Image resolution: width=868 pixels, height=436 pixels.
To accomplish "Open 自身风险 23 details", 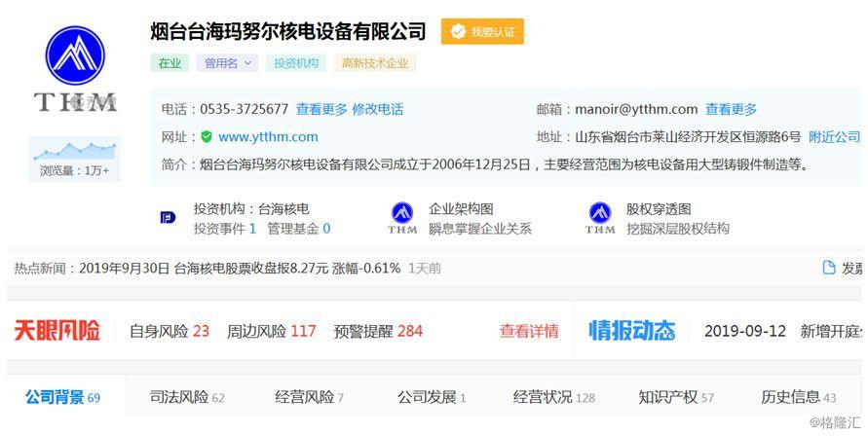I will click(x=170, y=332).
